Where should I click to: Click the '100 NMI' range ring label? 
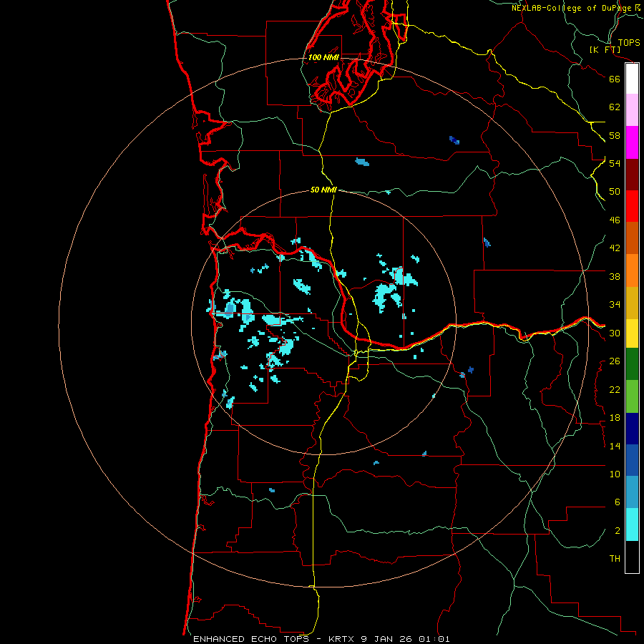click(x=323, y=57)
